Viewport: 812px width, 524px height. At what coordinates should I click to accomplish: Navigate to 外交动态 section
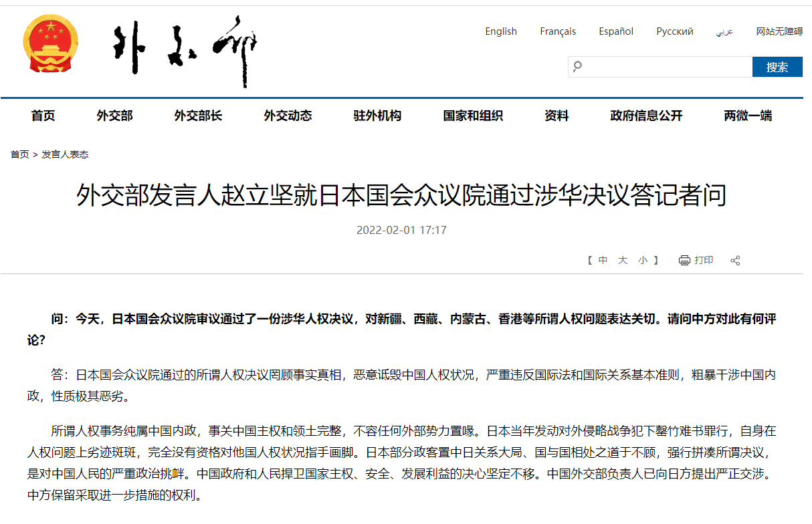288,115
